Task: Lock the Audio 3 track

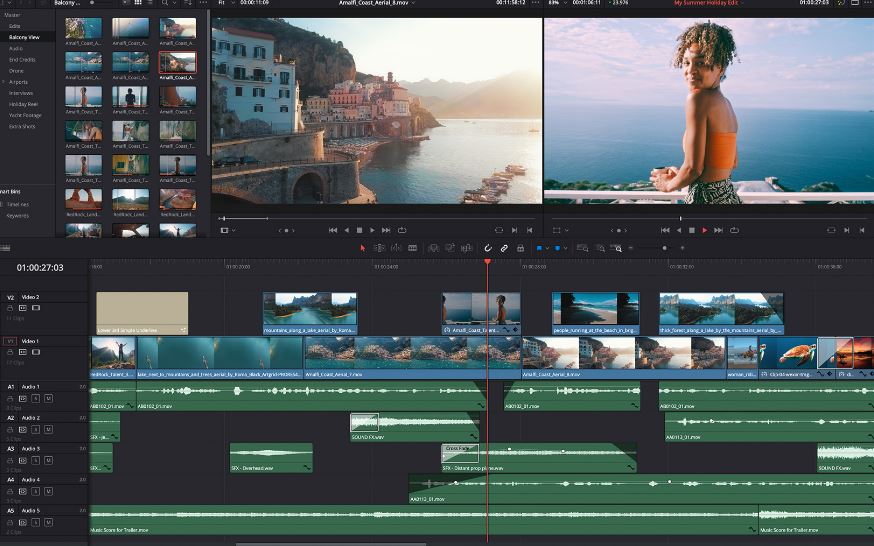Action: click(10, 461)
